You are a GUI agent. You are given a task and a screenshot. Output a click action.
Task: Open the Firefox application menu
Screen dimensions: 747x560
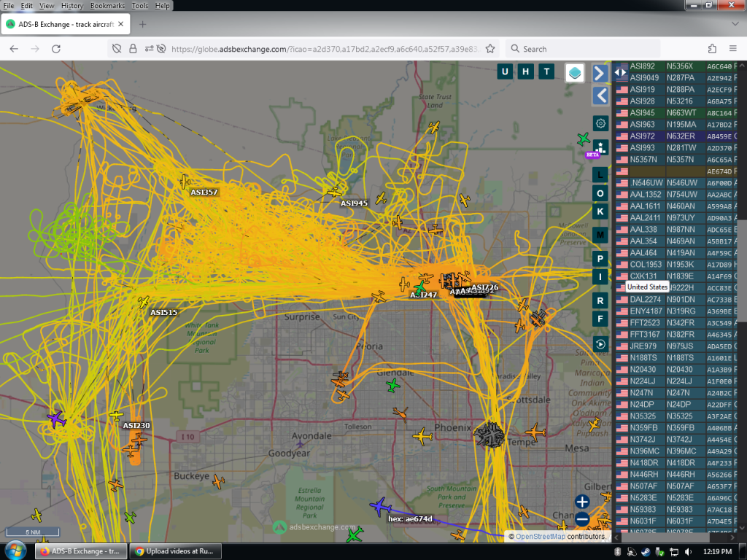pyautogui.click(x=732, y=49)
